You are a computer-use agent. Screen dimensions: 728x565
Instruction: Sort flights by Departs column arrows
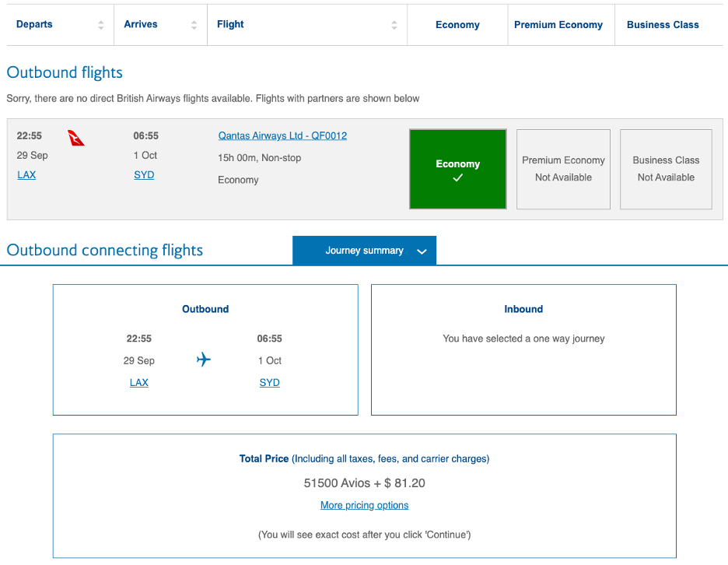(x=101, y=25)
